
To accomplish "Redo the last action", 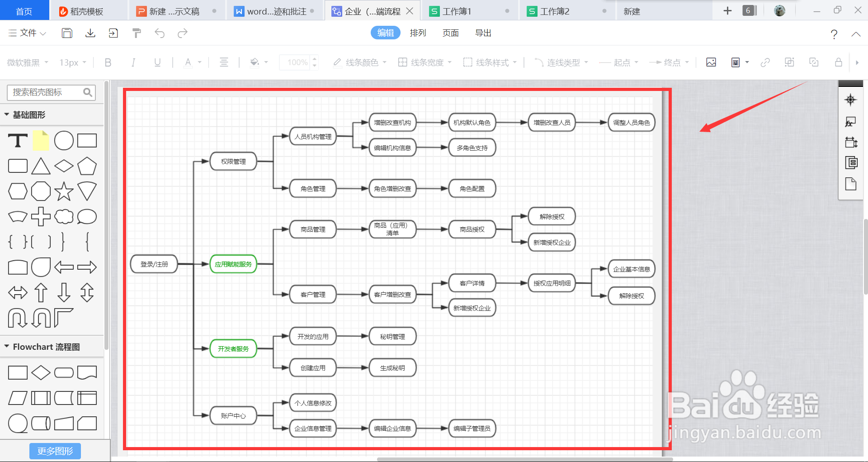I will point(182,33).
